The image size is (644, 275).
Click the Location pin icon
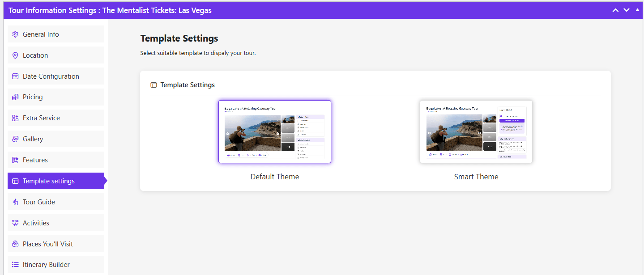click(x=15, y=55)
